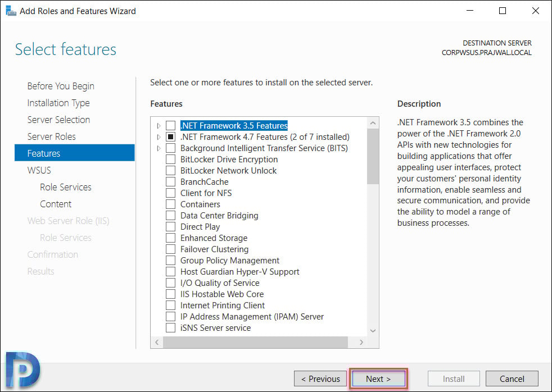Click the wizard server icon in title bar
This screenshot has width=552, height=392.
11,11
